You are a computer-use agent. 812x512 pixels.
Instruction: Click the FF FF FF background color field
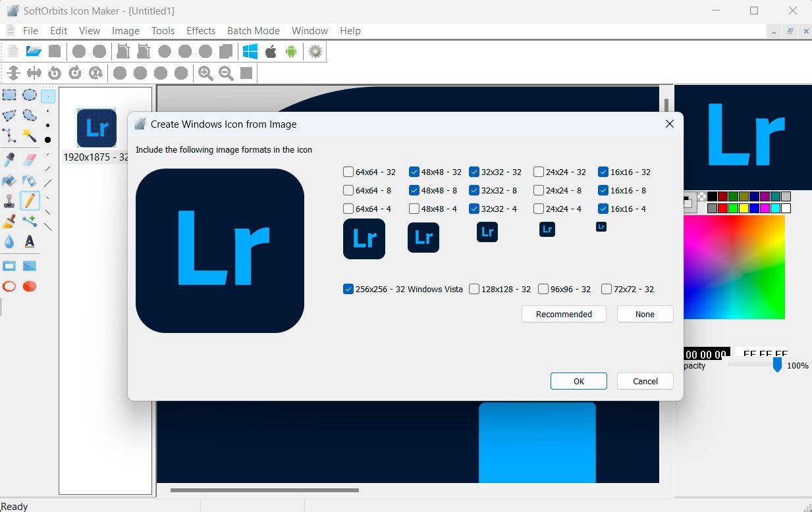761,353
